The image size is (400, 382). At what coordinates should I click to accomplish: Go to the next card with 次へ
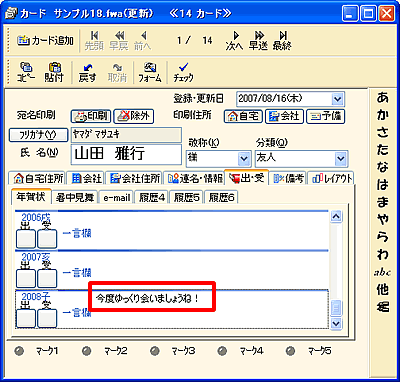(235, 41)
